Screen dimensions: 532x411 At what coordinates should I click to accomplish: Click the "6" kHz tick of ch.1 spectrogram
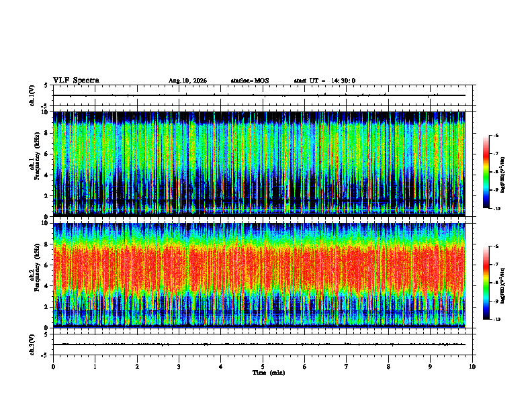click(47, 154)
